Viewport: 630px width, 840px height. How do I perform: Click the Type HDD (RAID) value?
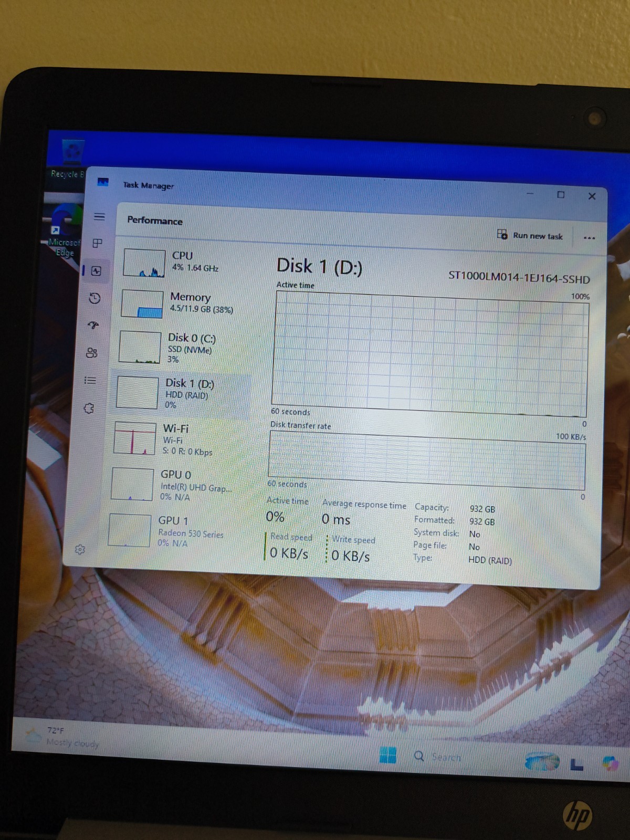pyautogui.click(x=490, y=560)
